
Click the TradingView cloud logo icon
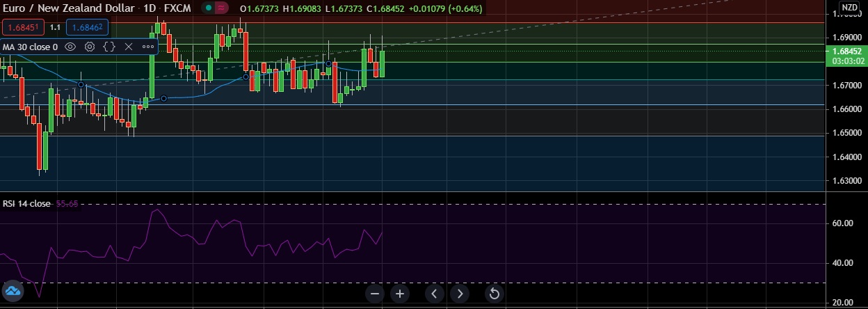pyautogui.click(x=13, y=290)
